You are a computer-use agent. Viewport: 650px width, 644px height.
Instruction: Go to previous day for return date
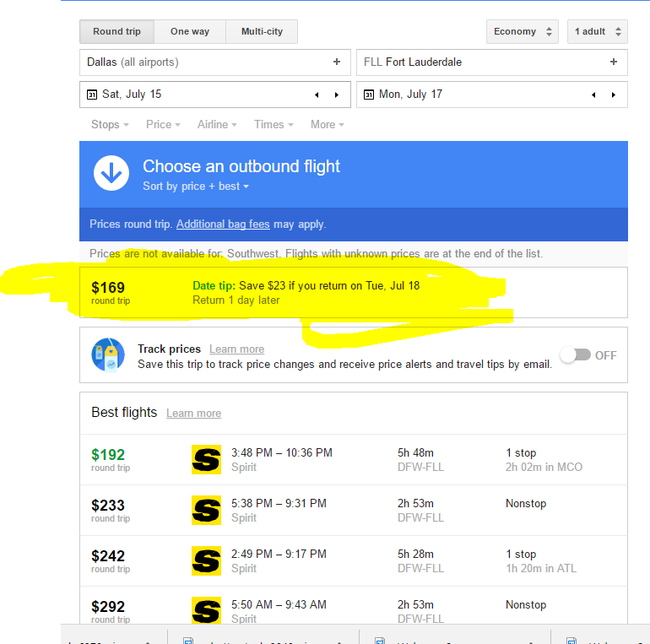pos(593,95)
